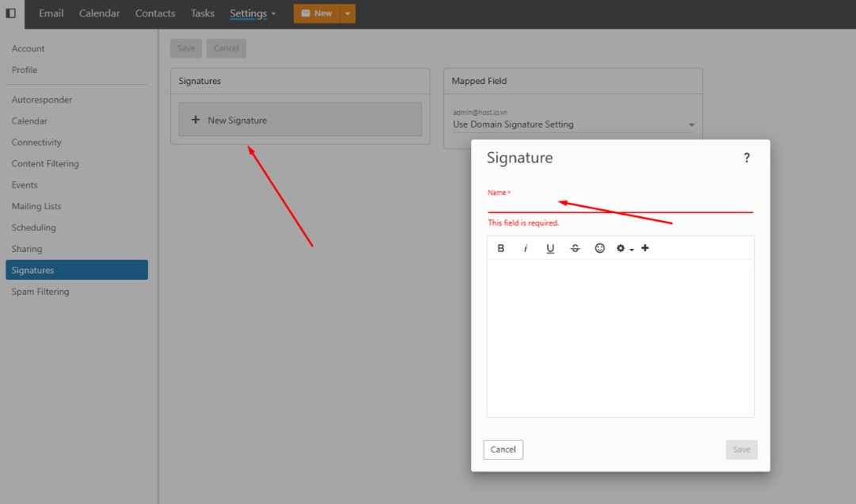Click the orange New button

[x=316, y=13]
